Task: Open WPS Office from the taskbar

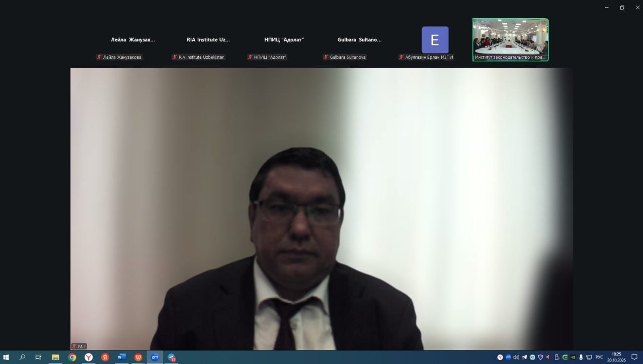Action: coord(138,357)
